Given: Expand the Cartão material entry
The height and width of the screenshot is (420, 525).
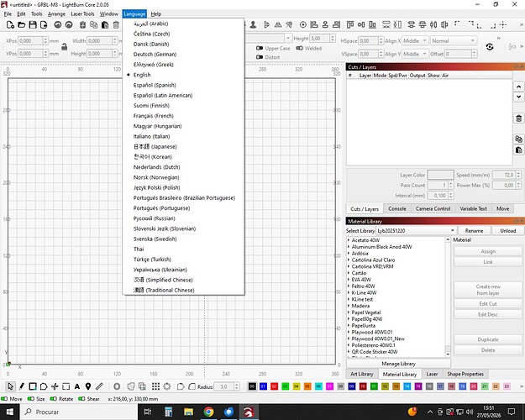Looking at the screenshot, I should click(349, 273).
